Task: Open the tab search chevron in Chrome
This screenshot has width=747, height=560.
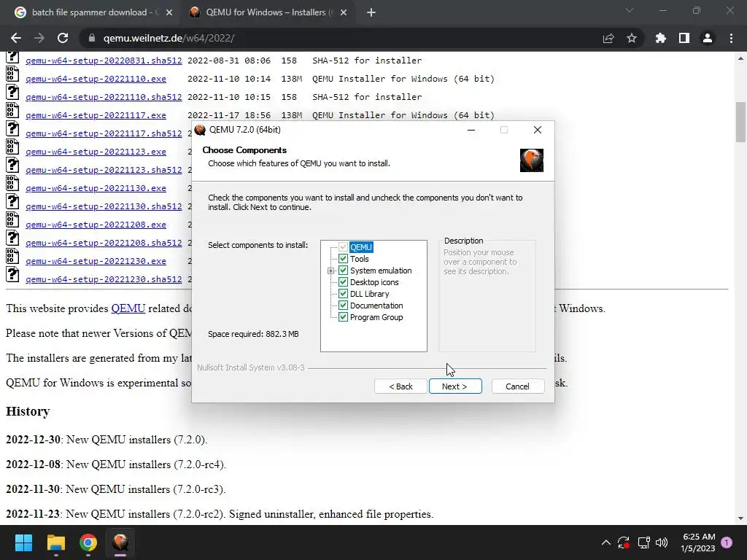Action: coord(630,10)
